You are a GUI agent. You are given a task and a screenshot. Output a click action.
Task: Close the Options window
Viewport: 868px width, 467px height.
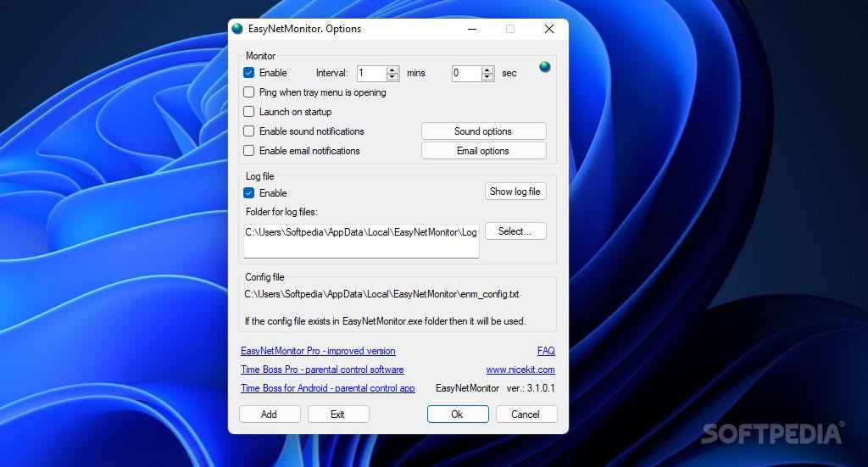pos(549,29)
